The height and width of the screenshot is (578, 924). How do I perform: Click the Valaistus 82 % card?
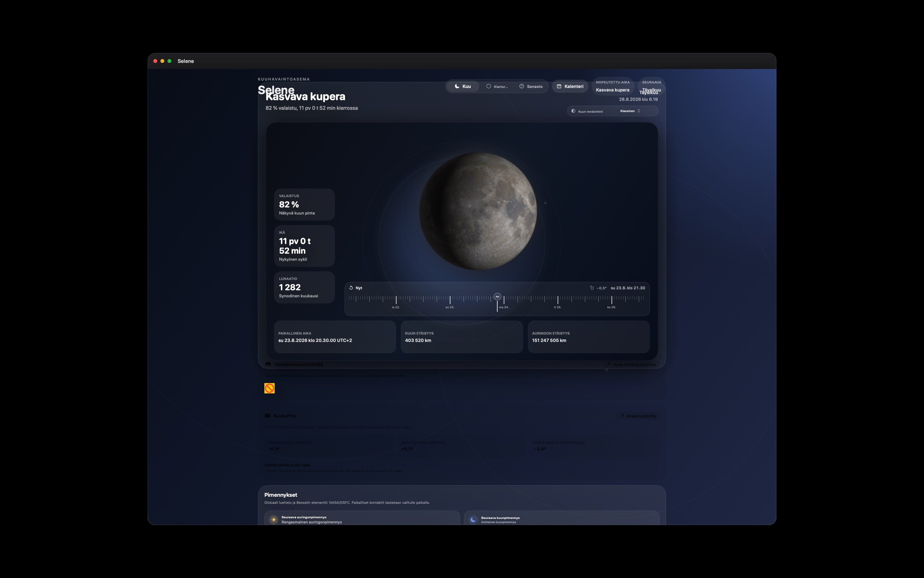pyautogui.click(x=304, y=205)
